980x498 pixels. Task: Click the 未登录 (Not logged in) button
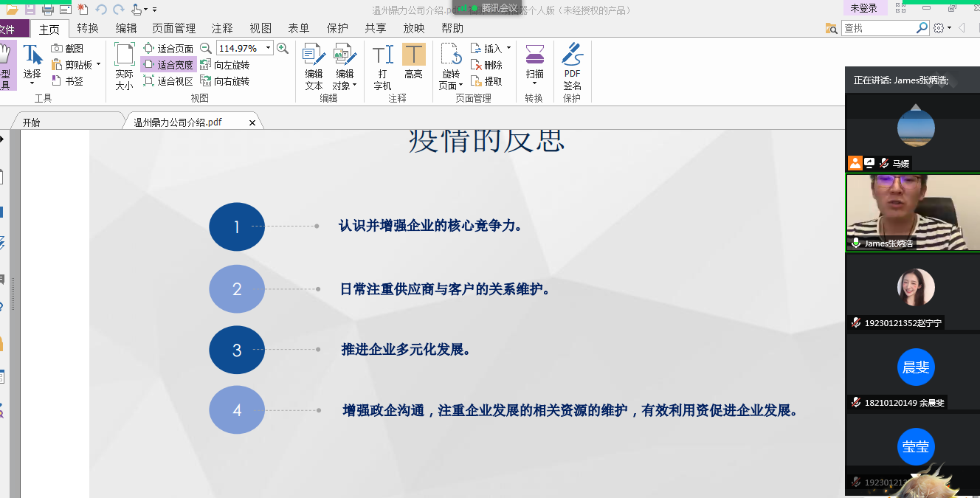click(x=863, y=8)
